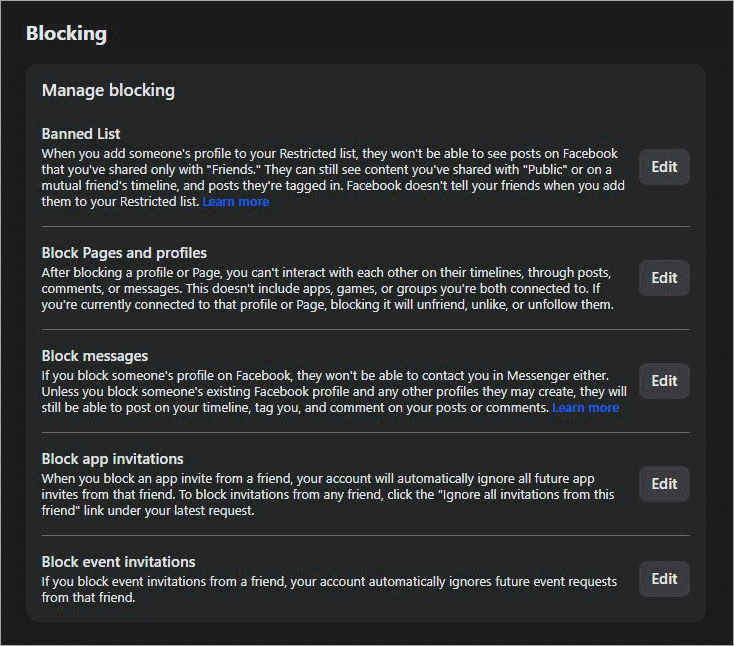734x646 pixels.
Task: Click the Banned List heading
Action: (81, 134)
